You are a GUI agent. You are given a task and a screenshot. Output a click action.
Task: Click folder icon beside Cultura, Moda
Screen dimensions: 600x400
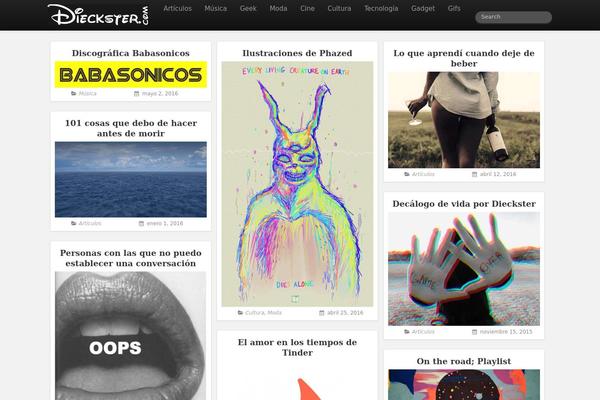(240, 313)
